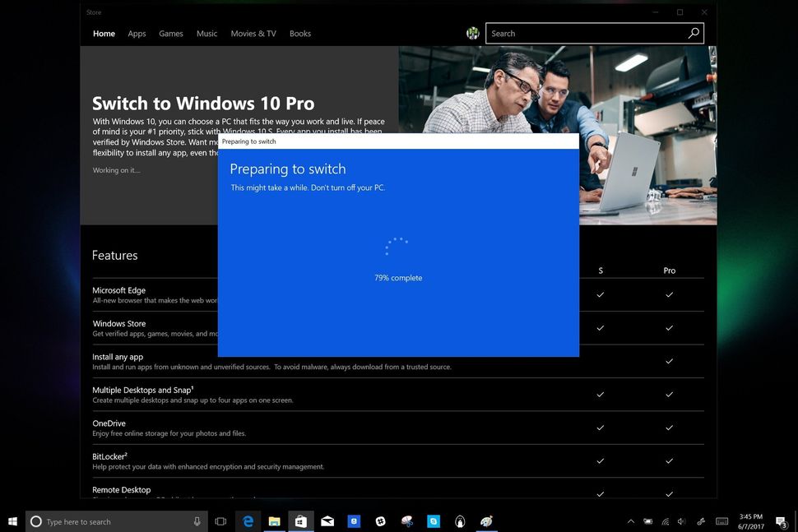Click the Wi-Fi icon in the system tray

[665, 520]
